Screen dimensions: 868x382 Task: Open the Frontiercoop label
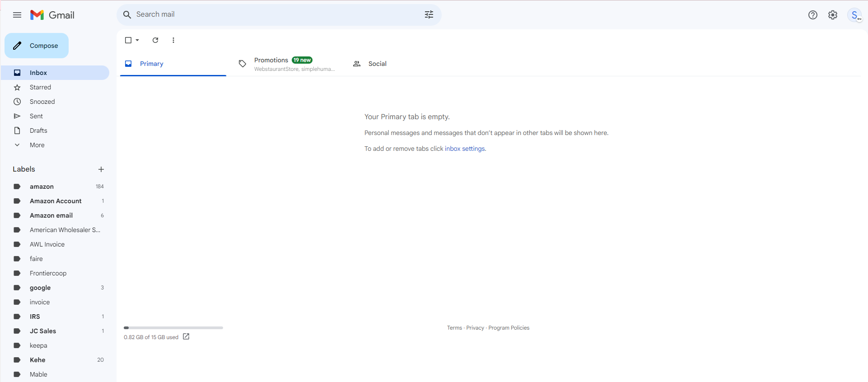tap(55, 273)
